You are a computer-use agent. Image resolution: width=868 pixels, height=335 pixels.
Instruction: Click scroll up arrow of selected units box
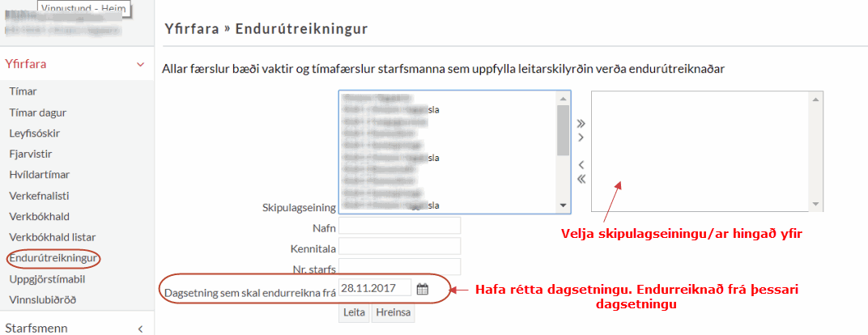pos(815,100)
